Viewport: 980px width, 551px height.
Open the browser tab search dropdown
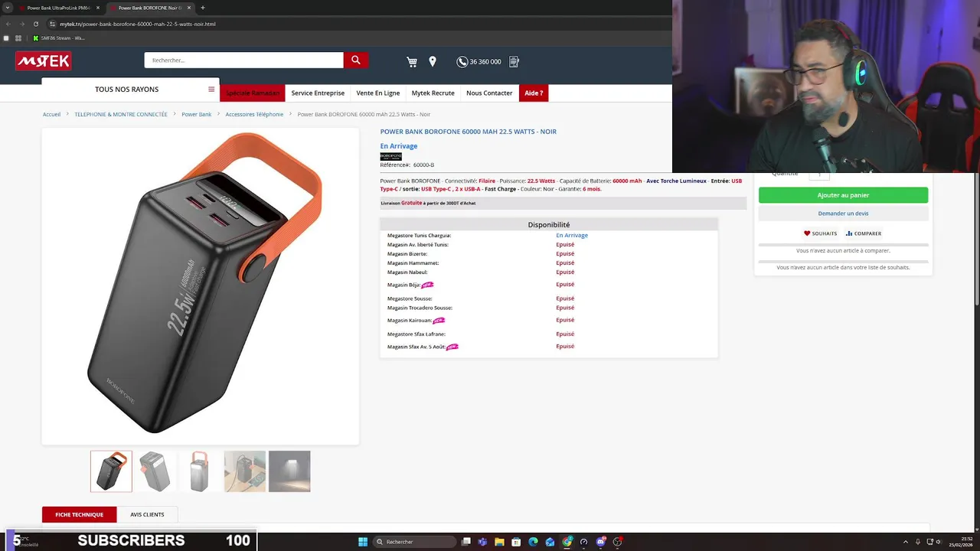pyautogui.click(x=7, y=8)
